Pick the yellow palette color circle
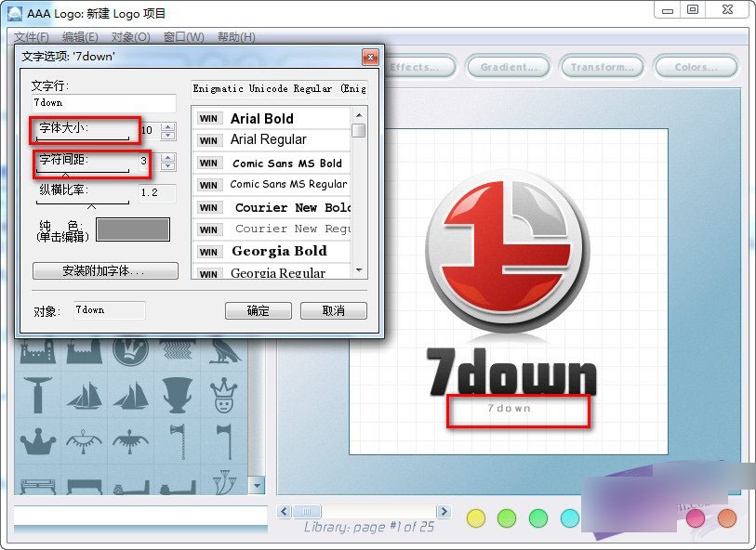The image size is (756, 550). pyautogui.click(x=476, y=518)
